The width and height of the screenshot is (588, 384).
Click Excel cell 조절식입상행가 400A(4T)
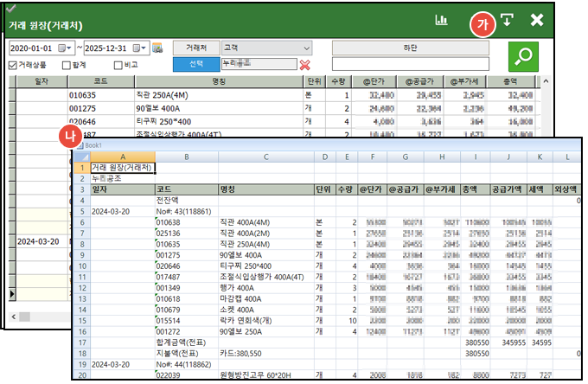click(265, 277)
